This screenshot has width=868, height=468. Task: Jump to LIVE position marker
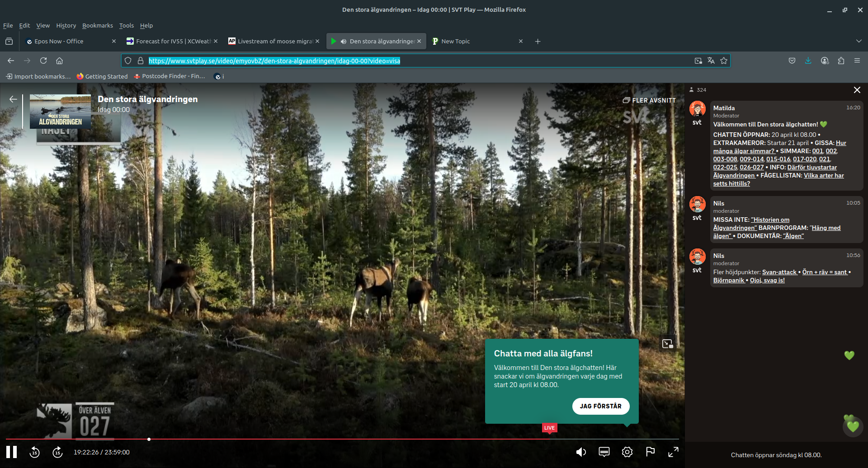click(549, 428)
